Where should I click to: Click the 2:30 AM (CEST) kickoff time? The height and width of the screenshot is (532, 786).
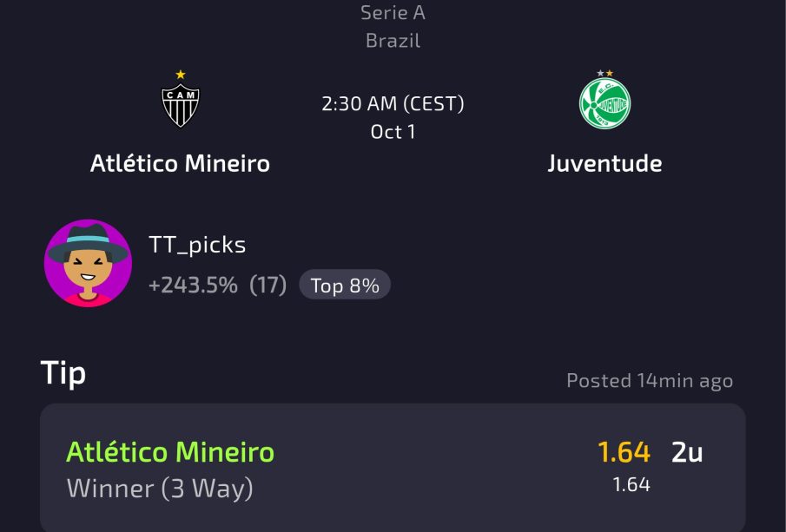click(x=393, y=104)
